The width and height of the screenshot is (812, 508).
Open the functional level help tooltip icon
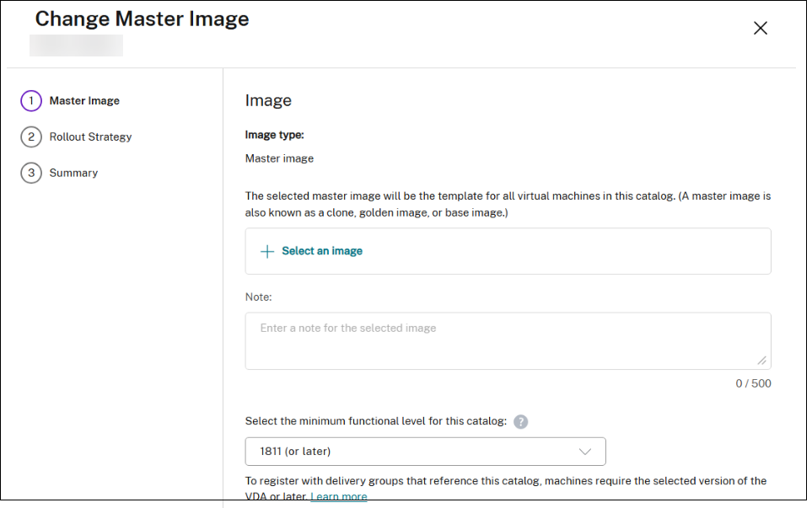point(521,422)
